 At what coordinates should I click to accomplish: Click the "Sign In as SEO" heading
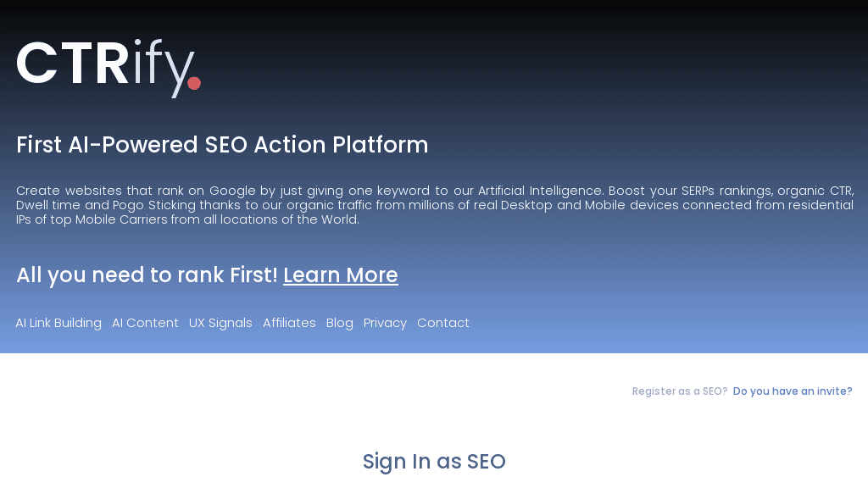pos(433,462)
